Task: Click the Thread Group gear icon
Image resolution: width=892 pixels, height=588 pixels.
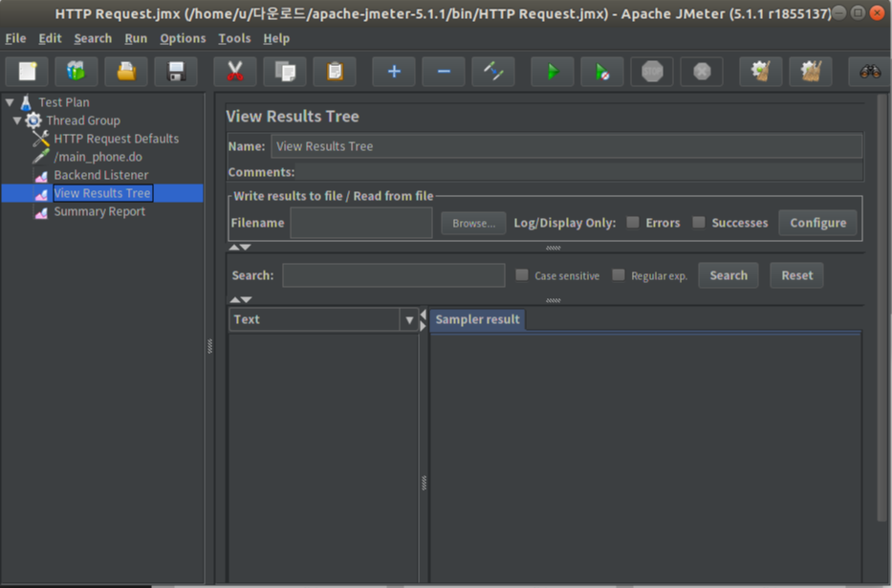Action: 33,120
